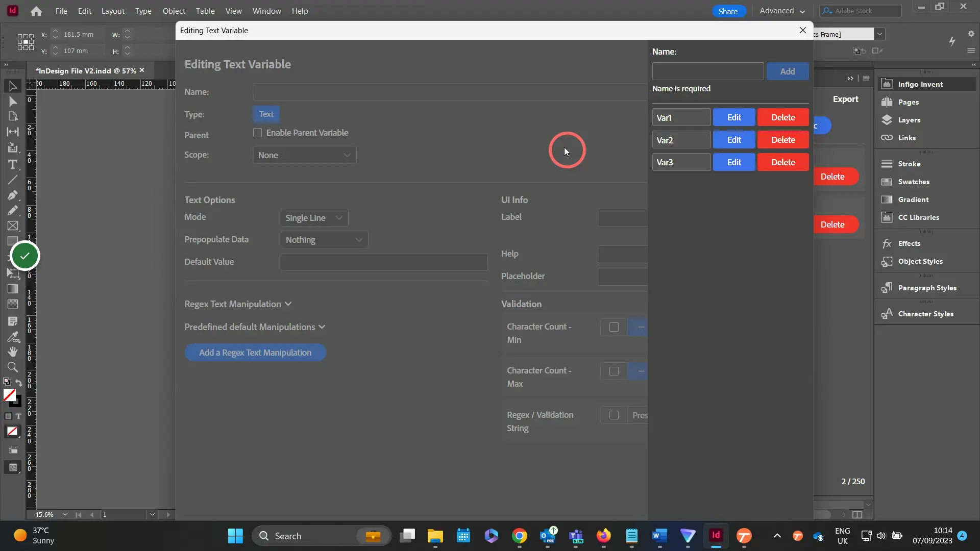Viewport: 980px width, 551px height.
Task: Select the Zoom tool
Action: (x=13, y=367)
